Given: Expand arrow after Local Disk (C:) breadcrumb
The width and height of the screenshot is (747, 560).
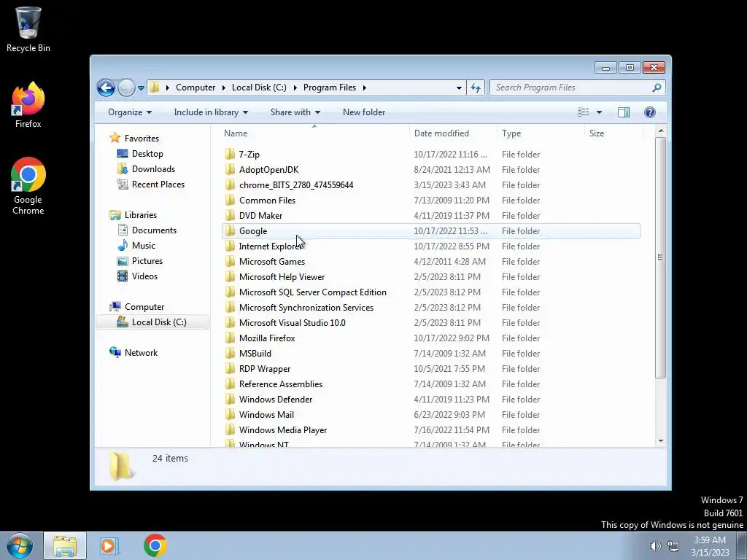Looking at the screenshot, I should coord(295,87).
